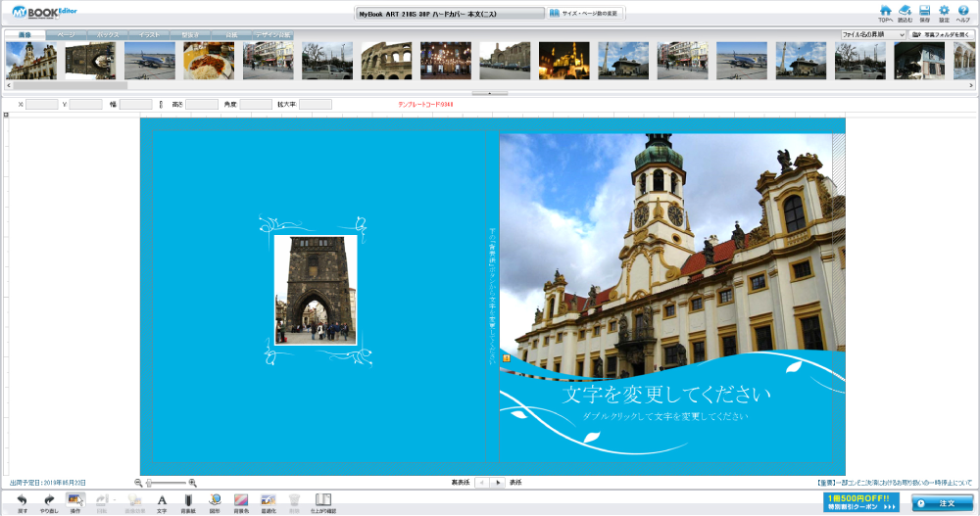Open the background color (背景色) tool
The width and height of the screenshot is (980, 516).
pos(241,498)
